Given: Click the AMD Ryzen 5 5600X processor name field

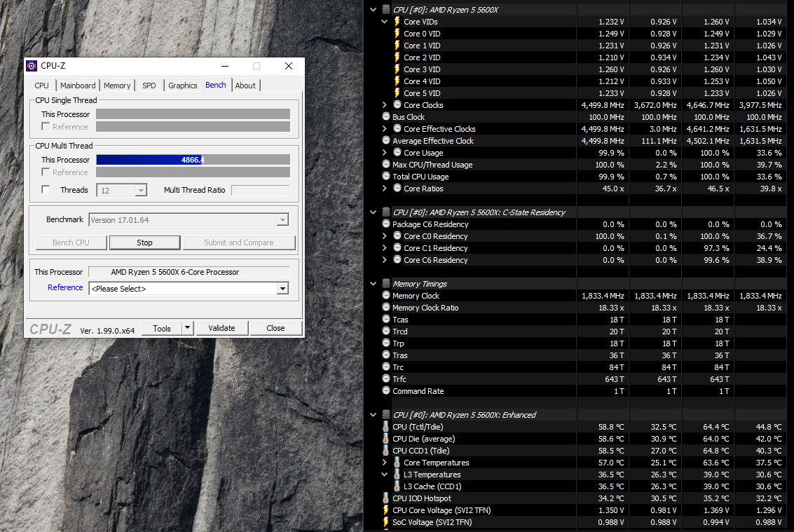Looking at the screenshot, I should 189,272.
